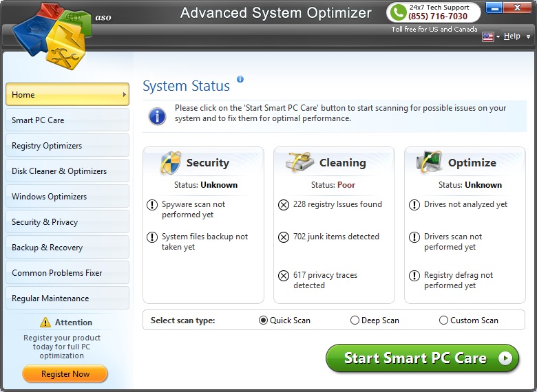Click the System Status heading
The image size is (537, 392).
[186, 86]
